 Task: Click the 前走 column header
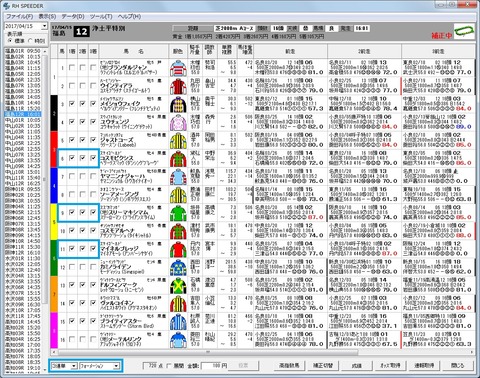(x=290, y=51)
